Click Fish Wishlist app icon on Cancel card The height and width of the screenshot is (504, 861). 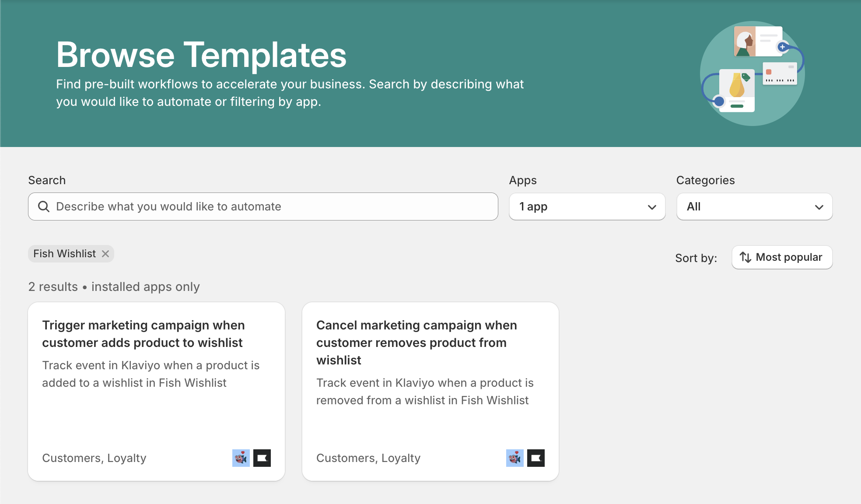(x=514, y=458)
